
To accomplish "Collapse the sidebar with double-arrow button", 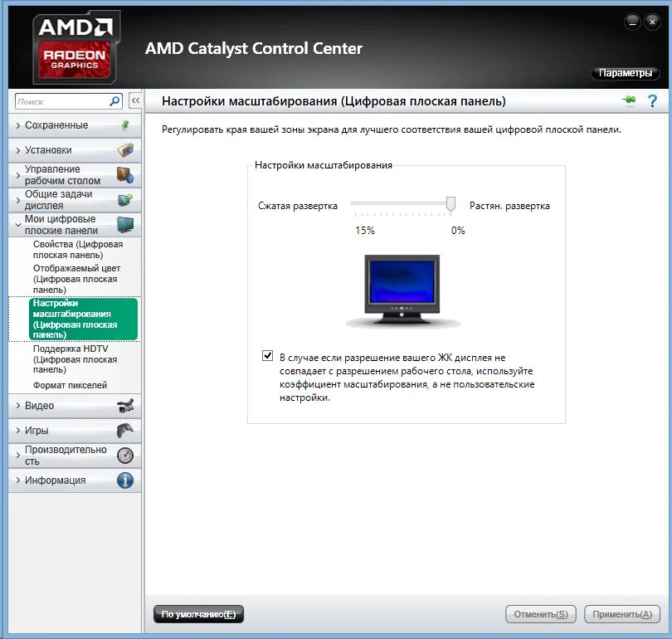I will pyautogui.click(x=135, y=100).
